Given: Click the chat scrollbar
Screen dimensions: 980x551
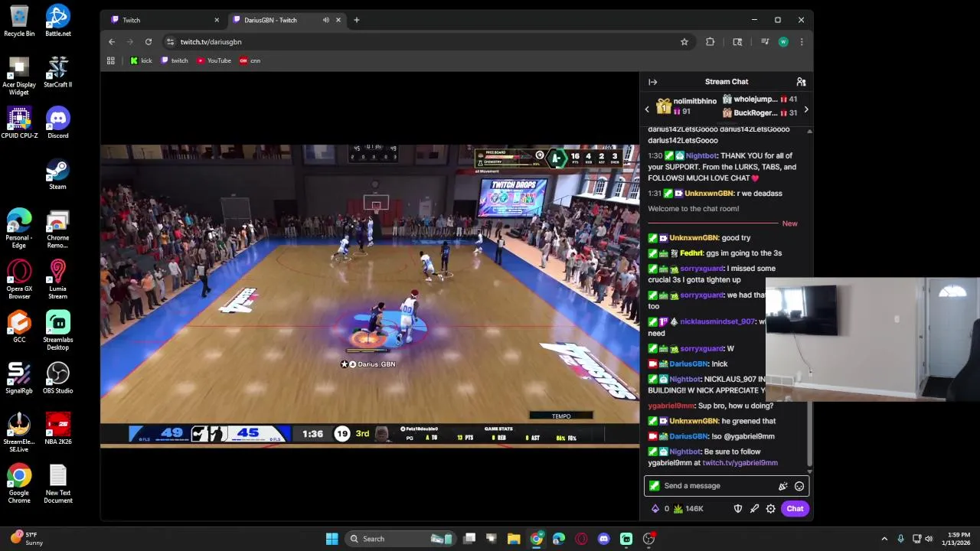Looking at the screenshot, I should 809,298.
